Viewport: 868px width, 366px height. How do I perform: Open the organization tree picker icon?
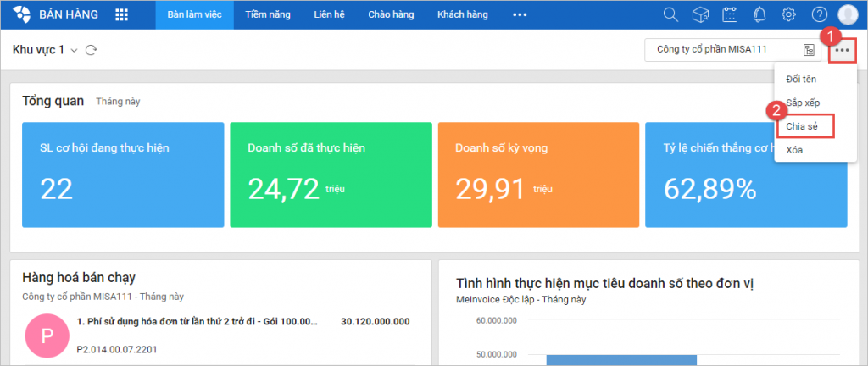[810, 50]
